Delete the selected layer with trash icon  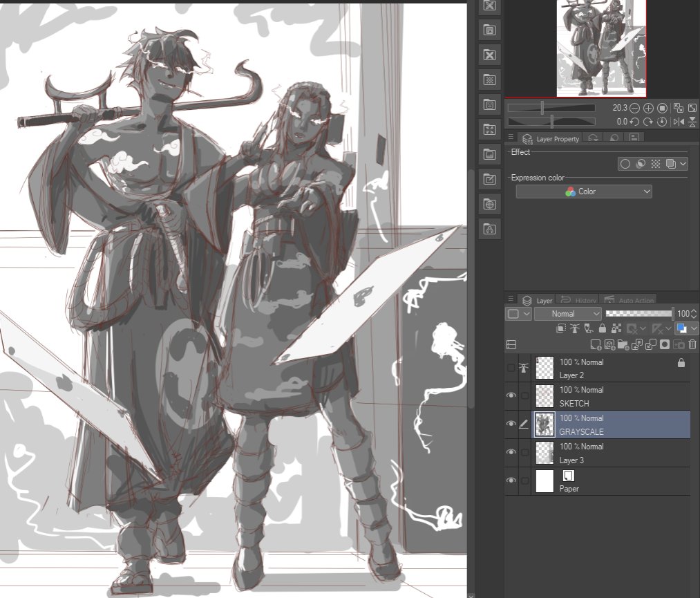692,344
